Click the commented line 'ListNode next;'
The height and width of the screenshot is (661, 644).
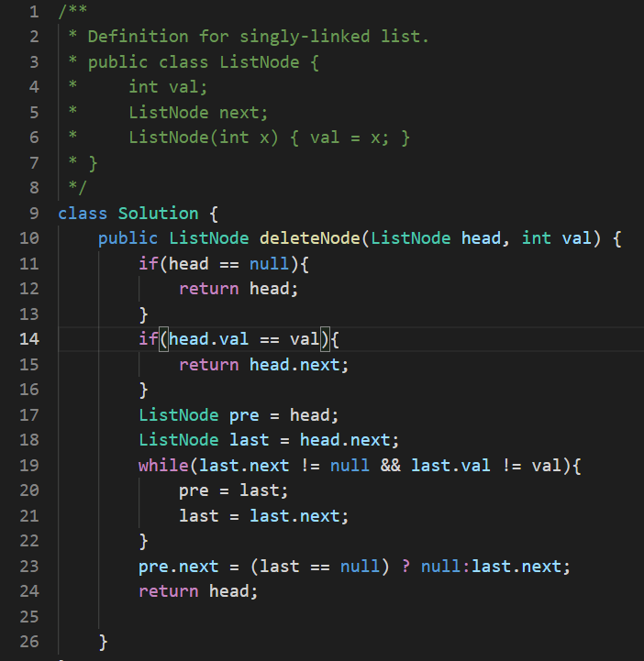[198, 113]
